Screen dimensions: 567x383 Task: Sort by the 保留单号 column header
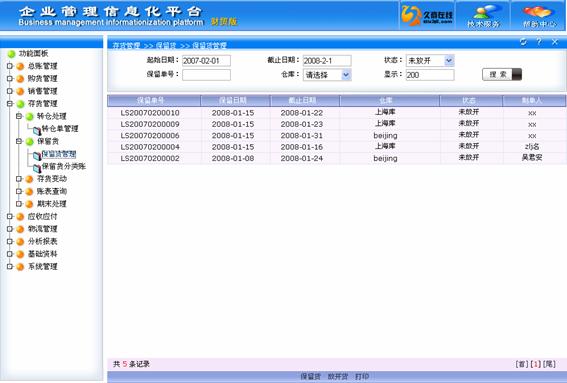[x=154, y=101]
